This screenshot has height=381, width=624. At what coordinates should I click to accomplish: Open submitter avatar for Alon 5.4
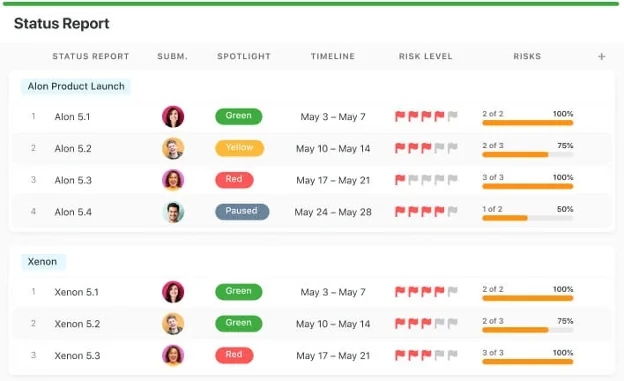[x=173, y=212]
